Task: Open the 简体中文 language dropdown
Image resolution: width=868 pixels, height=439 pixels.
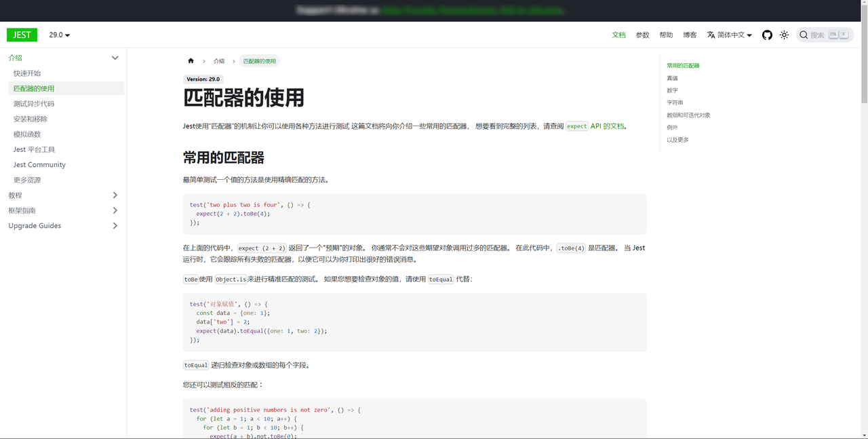Action: click(x=730, y=35)
